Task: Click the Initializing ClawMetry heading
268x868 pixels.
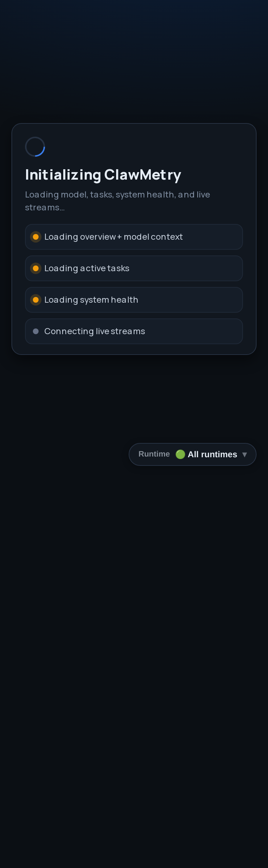Action: pos(103,175)
